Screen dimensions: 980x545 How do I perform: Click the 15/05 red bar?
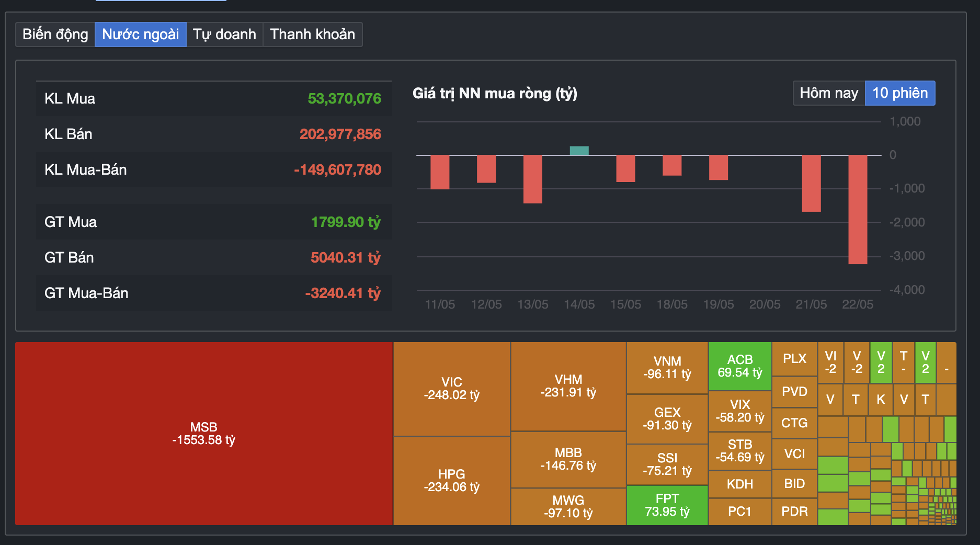click(x=625, y=168)
